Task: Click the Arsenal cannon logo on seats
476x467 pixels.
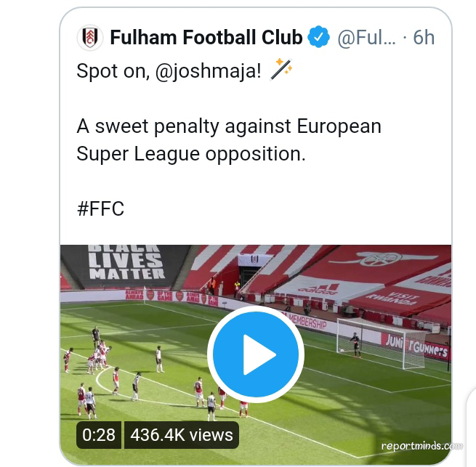Action: click(378, 257)
